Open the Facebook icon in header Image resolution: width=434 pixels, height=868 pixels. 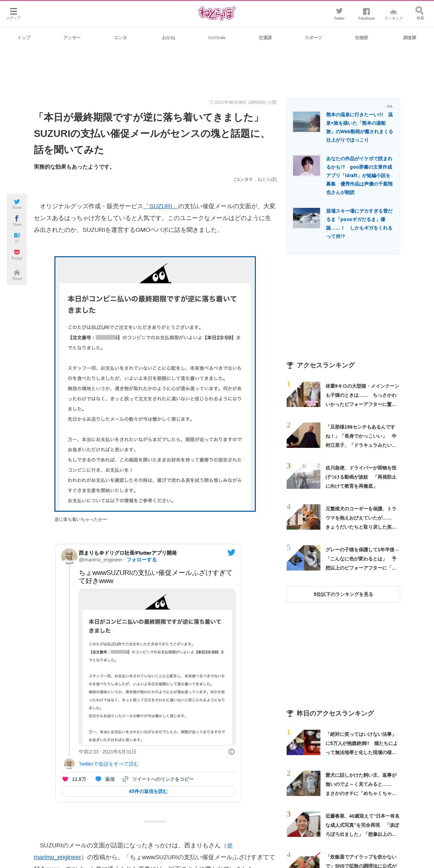[366, 14]
